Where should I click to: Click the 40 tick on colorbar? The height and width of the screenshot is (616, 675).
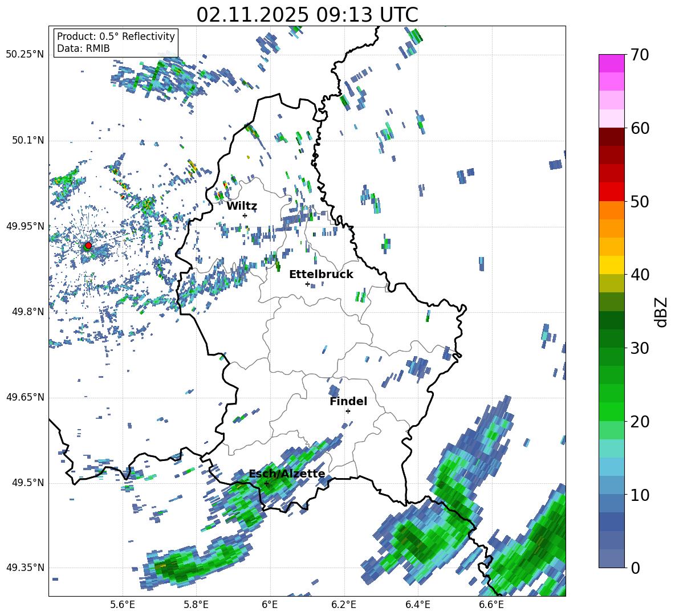(640, 275)
